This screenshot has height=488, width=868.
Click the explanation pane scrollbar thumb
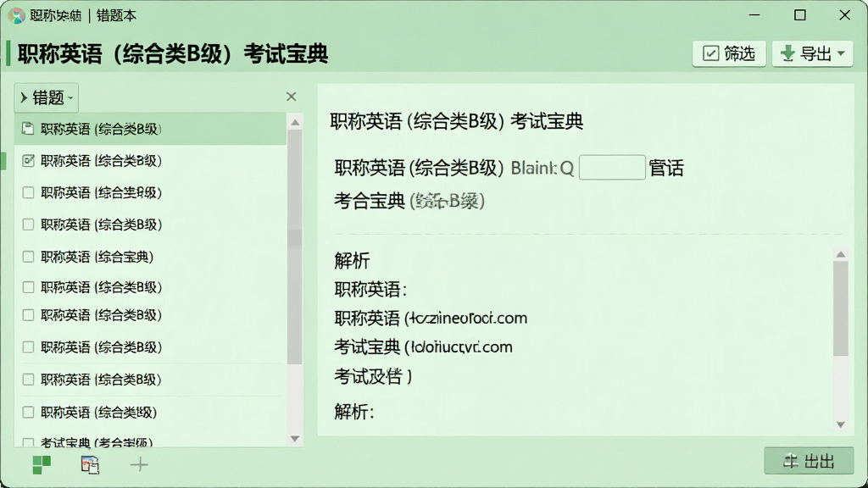pyautogui.click(x=840, y=308)
